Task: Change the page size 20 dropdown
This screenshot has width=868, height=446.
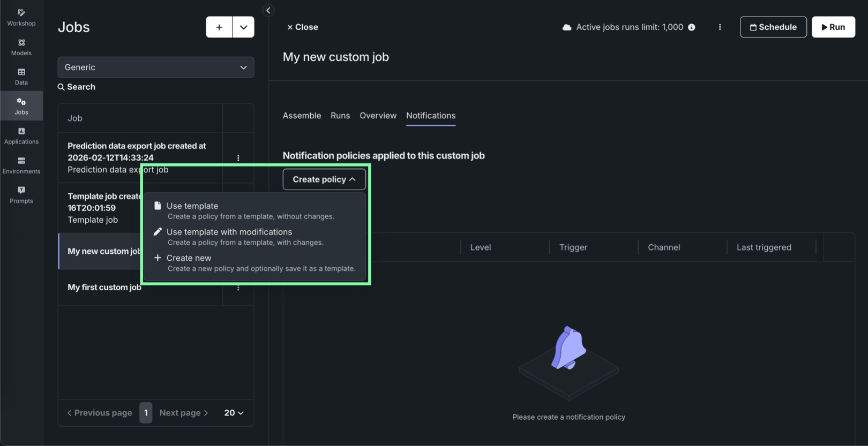Action: coord(234,413)
